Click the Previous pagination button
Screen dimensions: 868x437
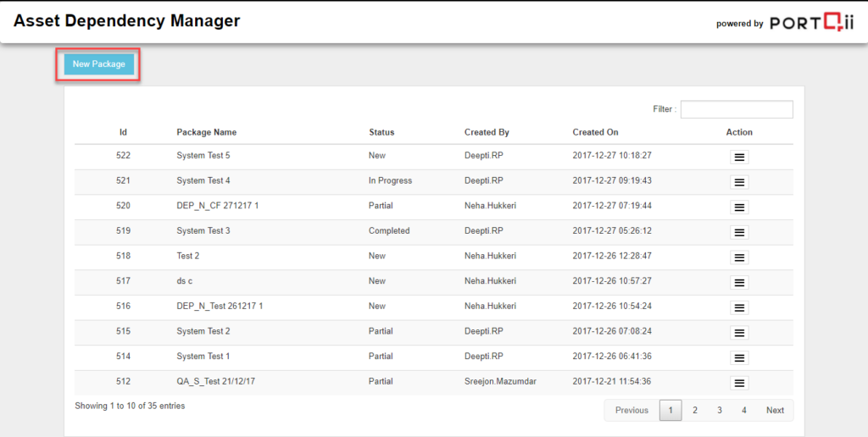632,411
